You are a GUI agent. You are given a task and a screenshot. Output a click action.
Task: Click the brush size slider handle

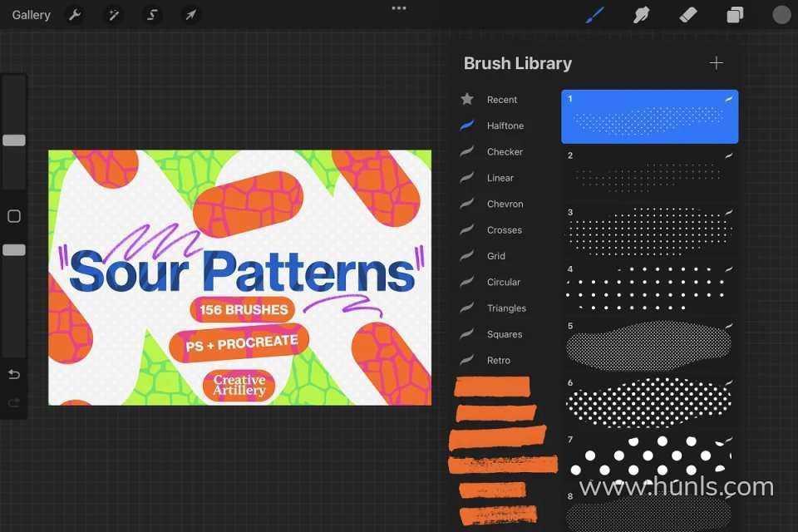(x=14, y=140)
